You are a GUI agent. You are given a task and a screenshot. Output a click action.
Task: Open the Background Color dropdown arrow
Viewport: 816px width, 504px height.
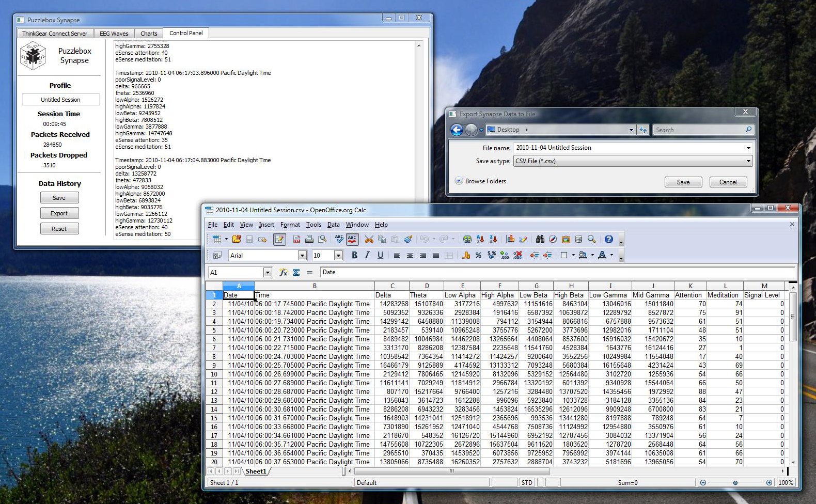coord(592,255)
